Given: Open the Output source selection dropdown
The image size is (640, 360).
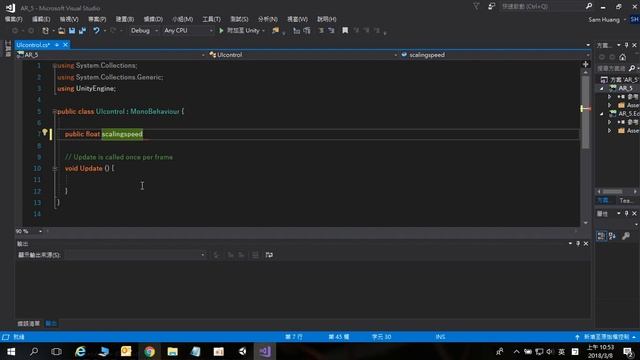Looking at the screenshot, I should pyautogui.click(x=135, y=255).
